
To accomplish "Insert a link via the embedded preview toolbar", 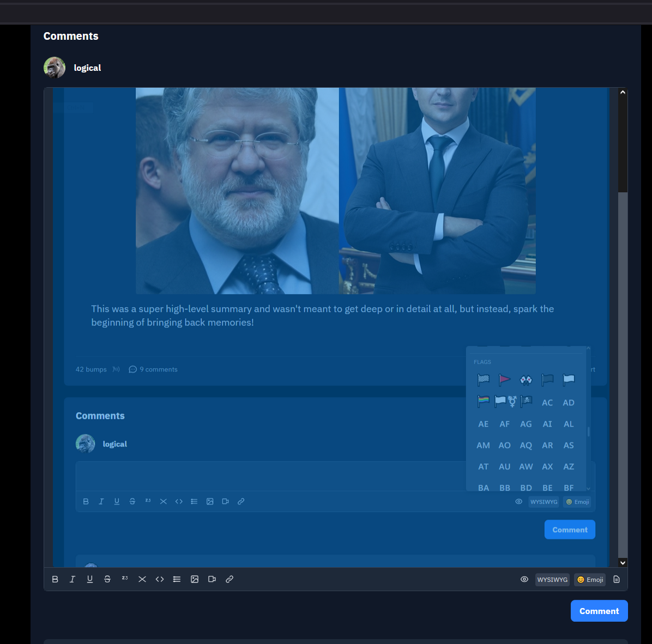I will coord(241,501).
